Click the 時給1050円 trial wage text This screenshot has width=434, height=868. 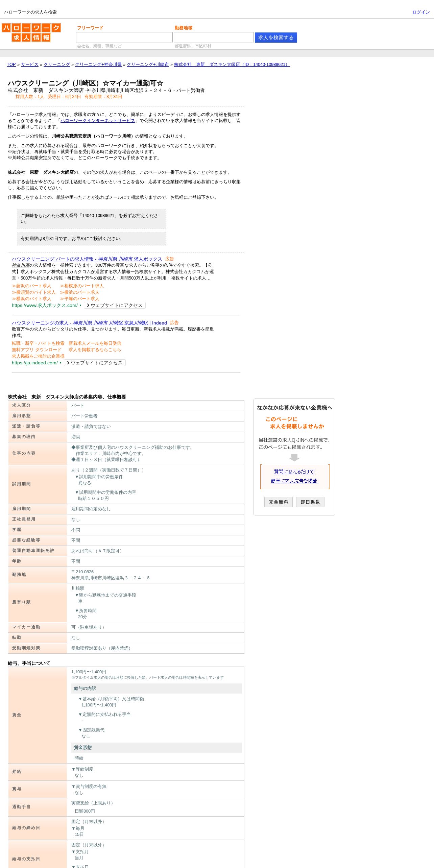[x=93, y=499]
